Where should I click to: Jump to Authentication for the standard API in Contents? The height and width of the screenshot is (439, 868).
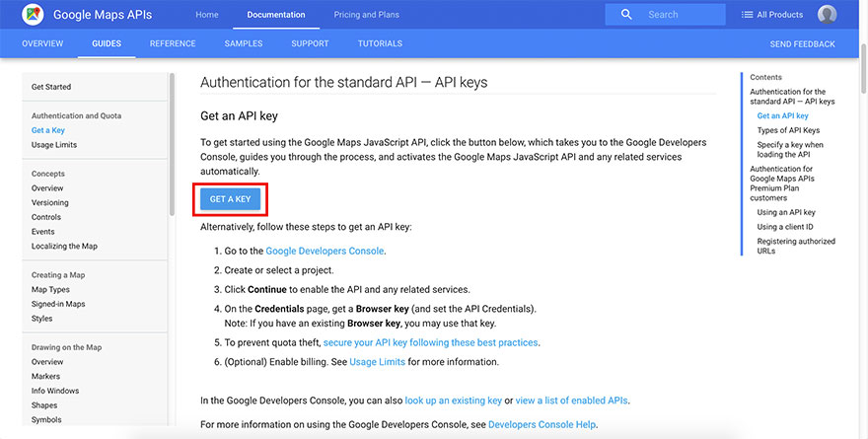coord(792,97)
